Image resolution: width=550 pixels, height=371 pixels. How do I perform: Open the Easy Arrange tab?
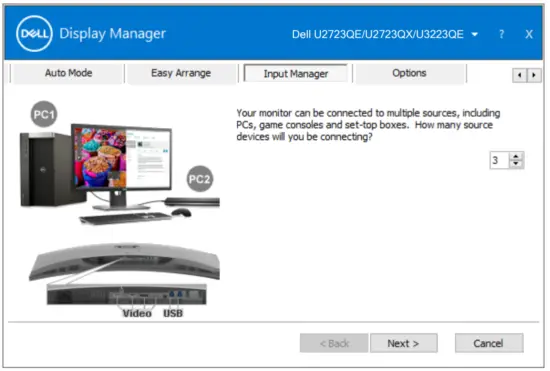[x=181, y=73]
